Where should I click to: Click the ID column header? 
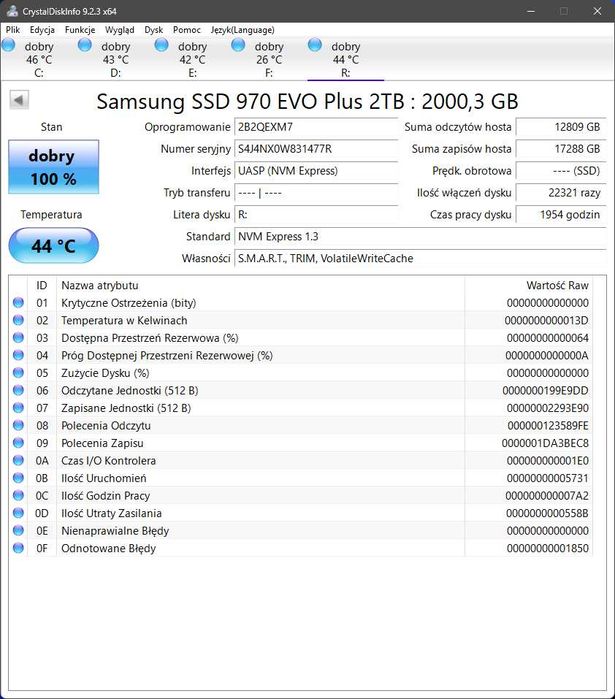[x=42, y=285]
